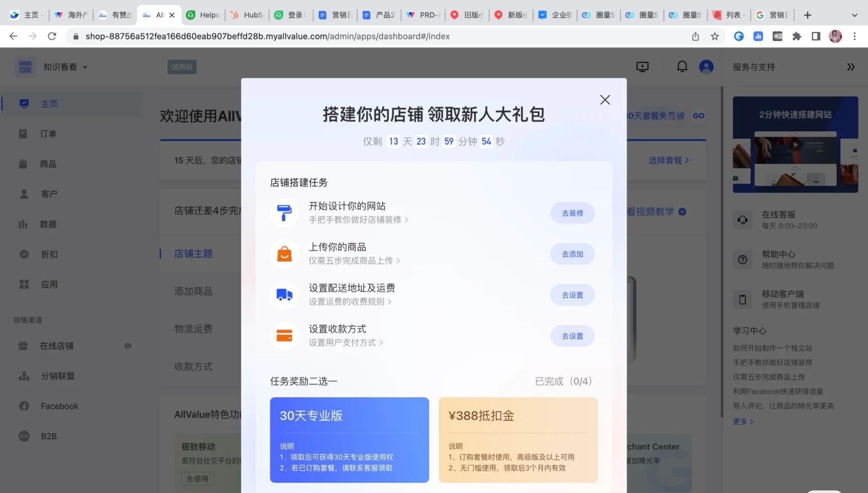Reload the page in browser
Screen dimensions: 868x493
click(x=52, y=36)
